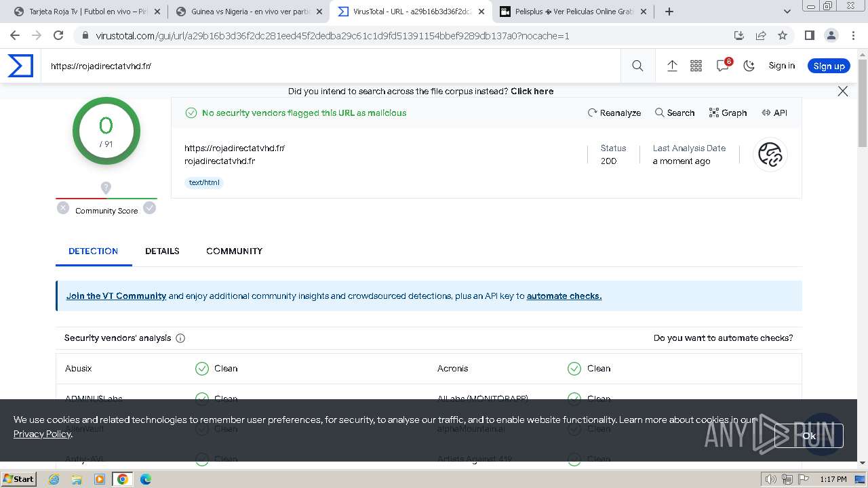
Task: Toggle the dark mode moon icon
Action: pos(749,66)
